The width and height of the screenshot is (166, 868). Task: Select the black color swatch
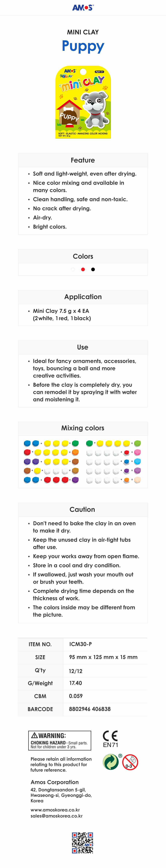(93, 269)
